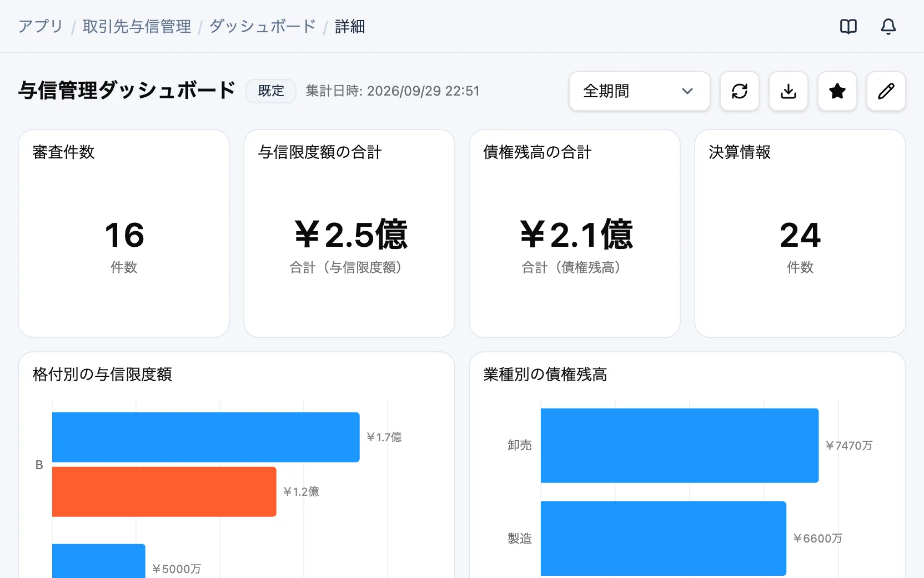
Task: Click the 卸売 bar ¥7470万
Action: [x=680, y=445]
